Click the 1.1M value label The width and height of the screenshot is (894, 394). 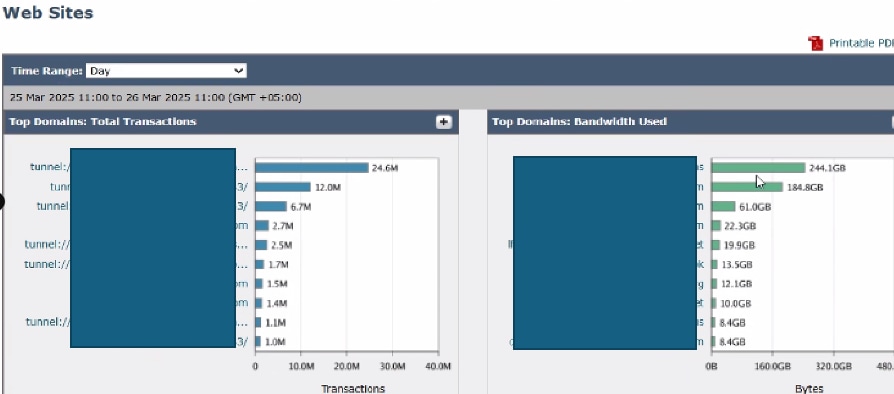275,323
